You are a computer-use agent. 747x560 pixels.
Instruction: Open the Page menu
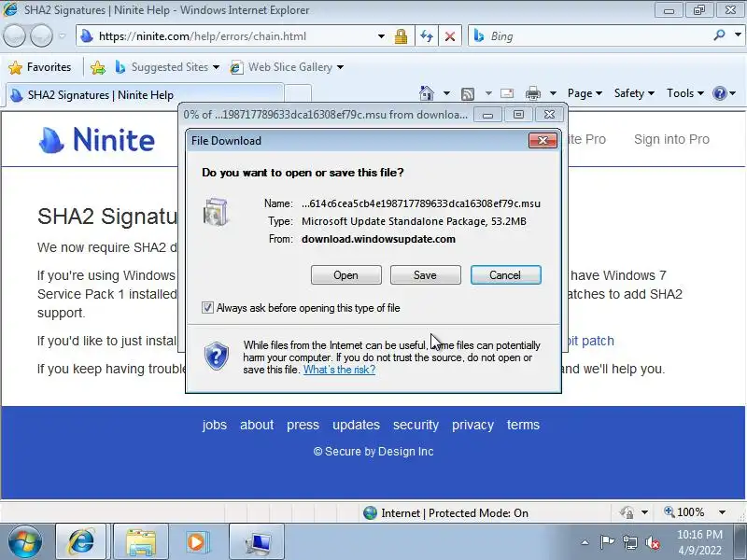585,93
